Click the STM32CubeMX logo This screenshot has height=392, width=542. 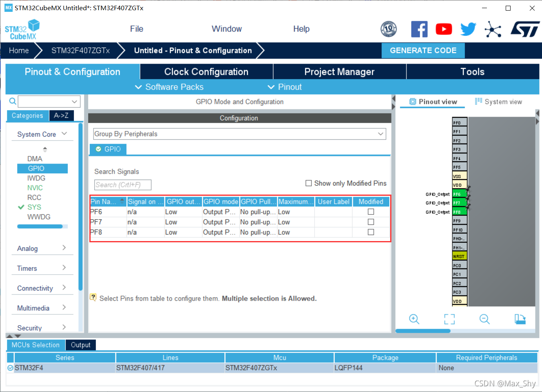22,29
